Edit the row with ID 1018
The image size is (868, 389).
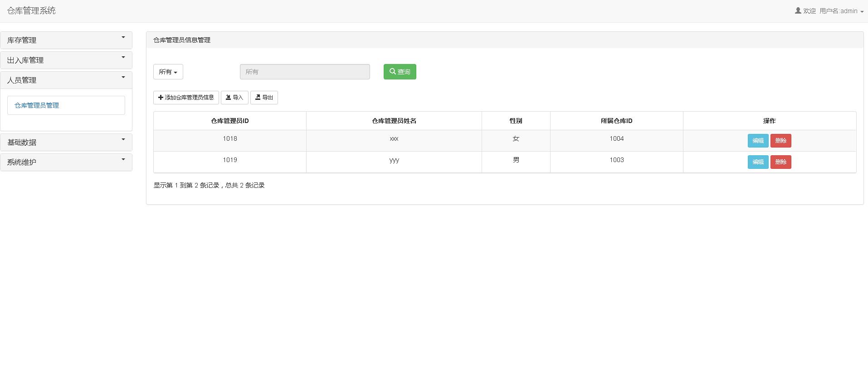click(758, 141)
